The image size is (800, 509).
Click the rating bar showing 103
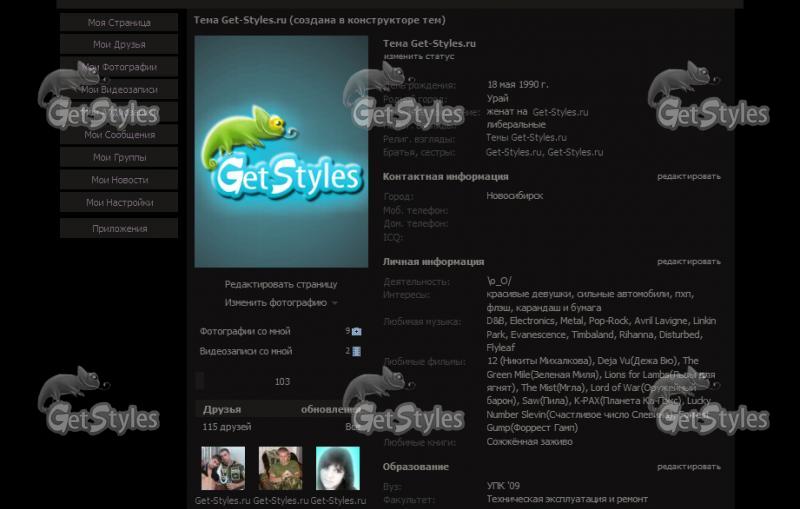(281, 381)
